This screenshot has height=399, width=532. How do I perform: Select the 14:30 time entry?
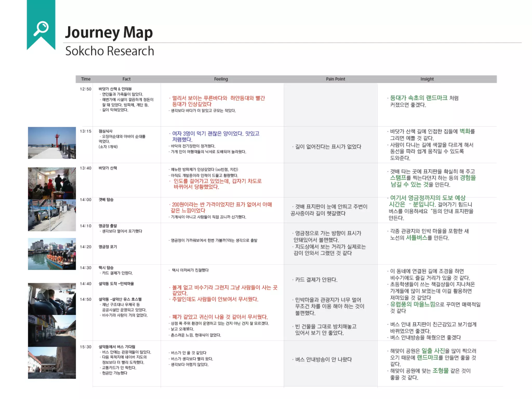pyautogui.click(x=85, y=268)
